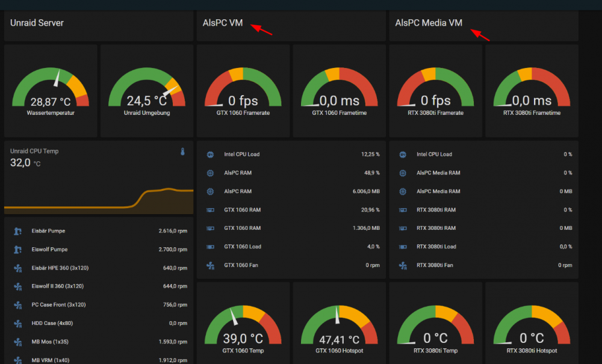Click the pump icon beside Eisbär Pumpe
602x364 pixels.
coord(17,231)
